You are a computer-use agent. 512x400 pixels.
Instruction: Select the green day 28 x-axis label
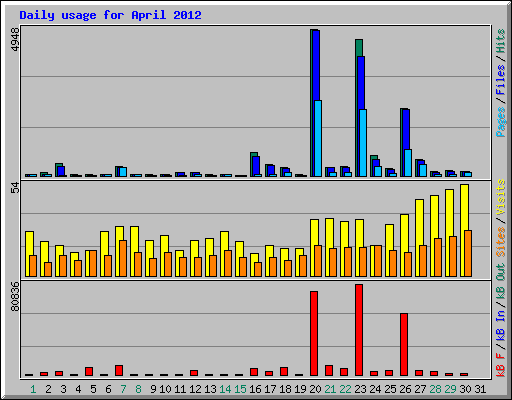pos(435,389)
